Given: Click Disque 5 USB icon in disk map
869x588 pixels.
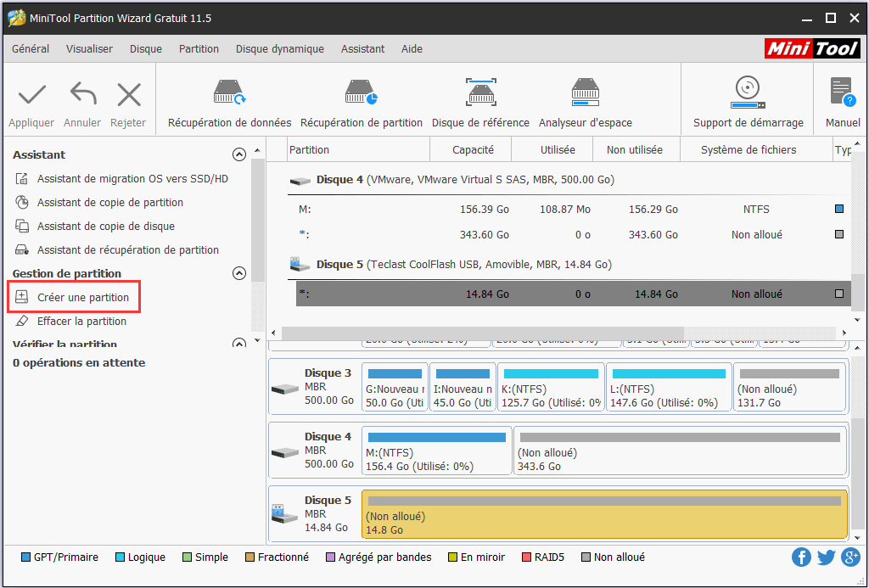Looking at the screenshot, I should pyautogui.click(x=285, y=514).
